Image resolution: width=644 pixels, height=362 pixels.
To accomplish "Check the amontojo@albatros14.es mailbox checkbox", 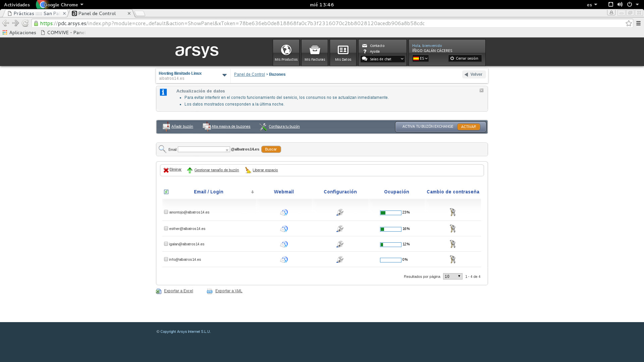I will (166, 212).
